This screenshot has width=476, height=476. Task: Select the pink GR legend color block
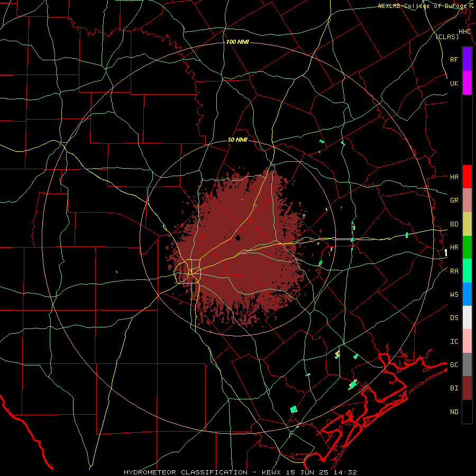pos(467,200)
